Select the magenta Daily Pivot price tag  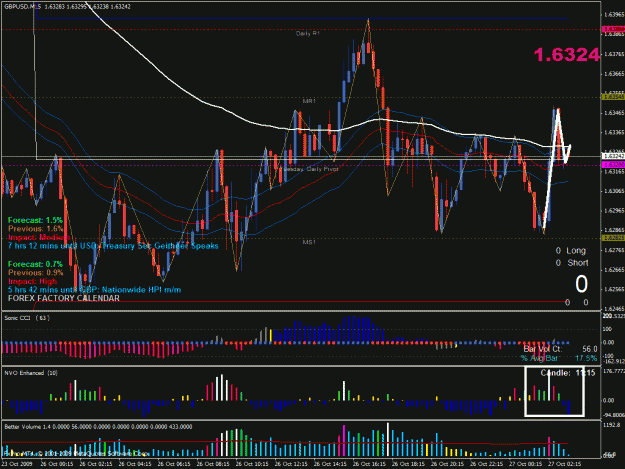[x=613, y=165]
